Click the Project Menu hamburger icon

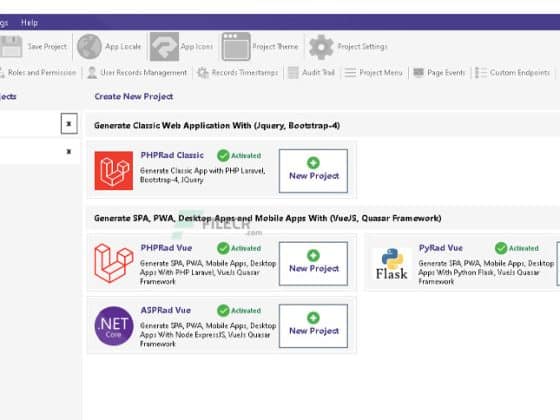pyautogui.click(x=350, y=73)
